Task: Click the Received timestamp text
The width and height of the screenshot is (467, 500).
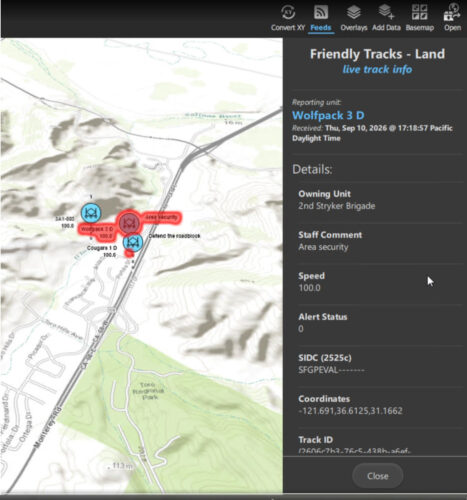Action: 372,133
